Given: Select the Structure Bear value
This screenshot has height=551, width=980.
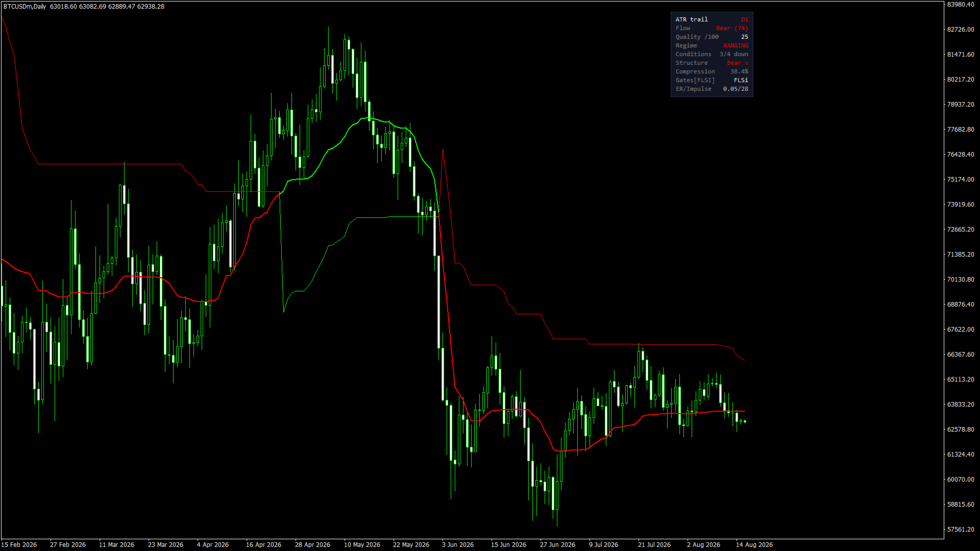Looking at the screenshot, I should 737,63.
